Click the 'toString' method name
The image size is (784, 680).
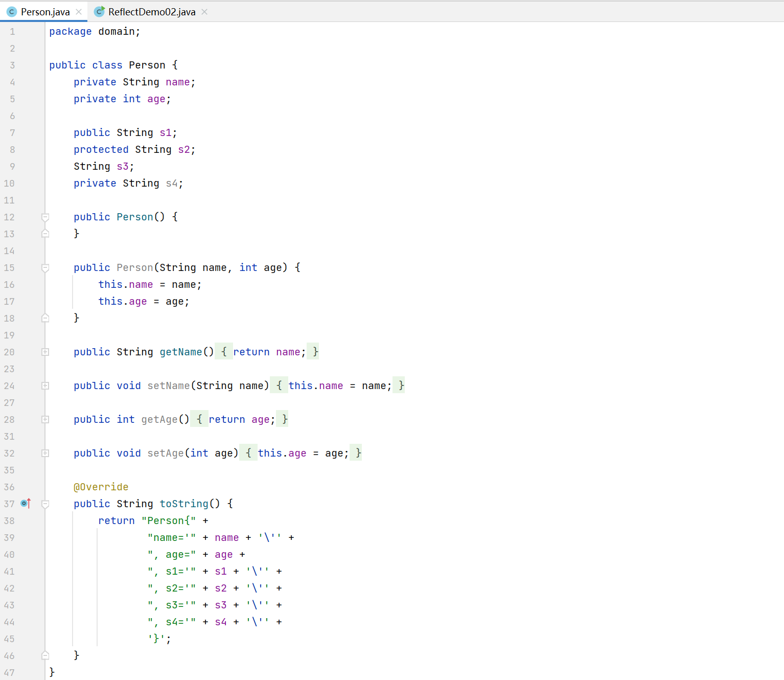click(184, 504)
